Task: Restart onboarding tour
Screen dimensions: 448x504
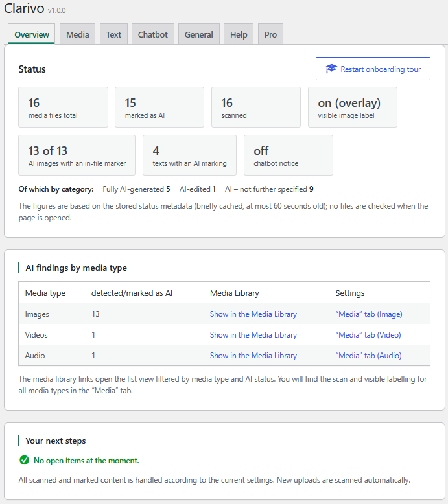Action: [x=373, y=69]
